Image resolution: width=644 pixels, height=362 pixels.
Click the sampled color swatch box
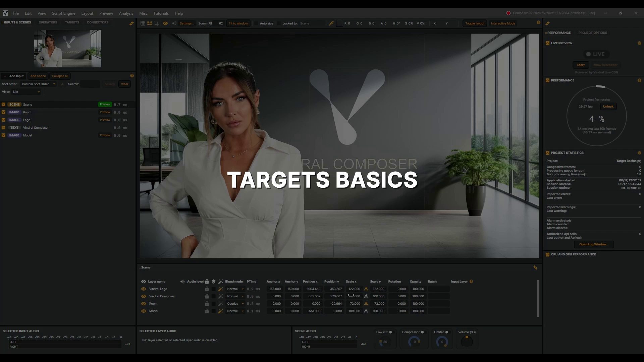[339, 23]
